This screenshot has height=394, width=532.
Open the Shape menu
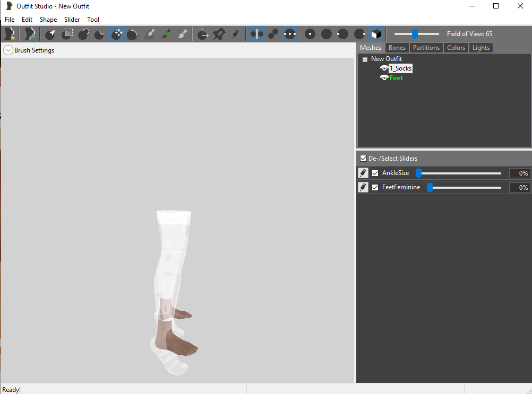click(48, 19)
